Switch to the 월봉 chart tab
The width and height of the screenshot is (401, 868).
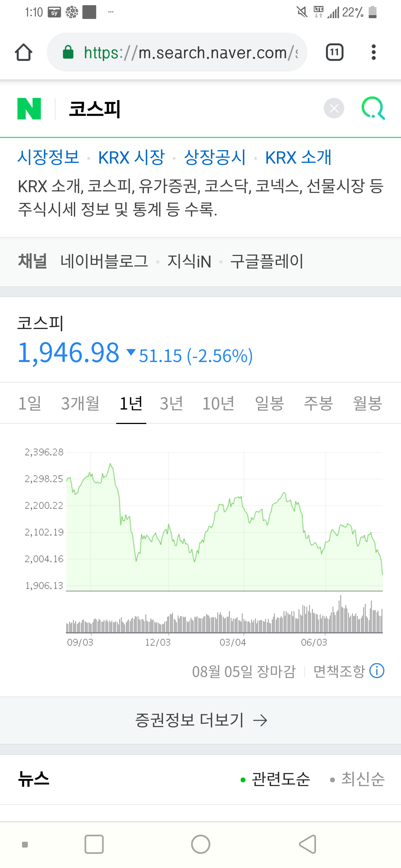click(x=367, y=404)
